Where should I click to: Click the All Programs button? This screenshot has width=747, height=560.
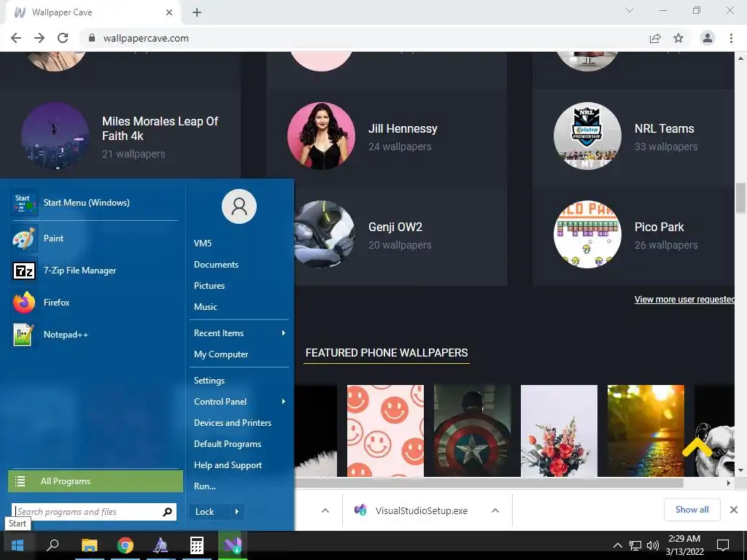pos(96,481)
